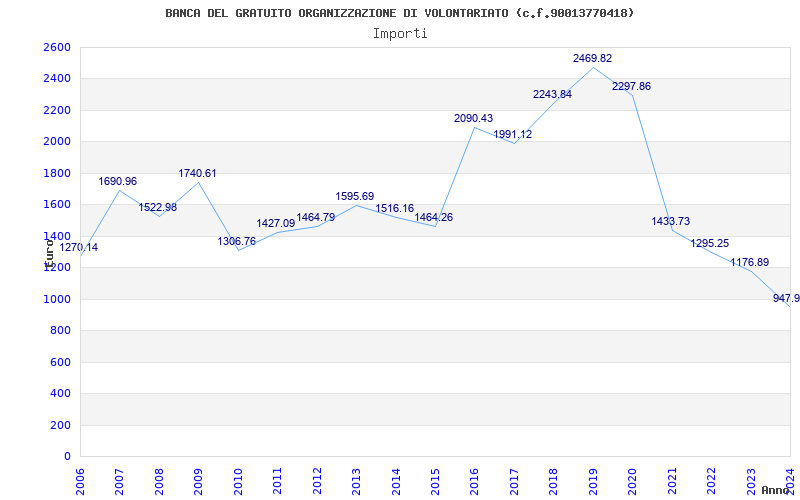Click x-axis year 2006

click(81, 481)
